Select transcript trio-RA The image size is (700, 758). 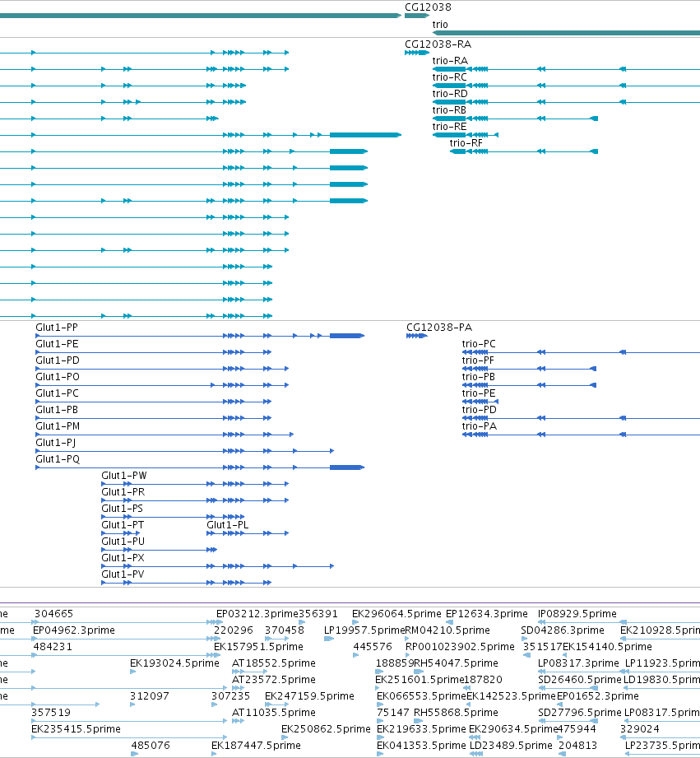(450, 60)
